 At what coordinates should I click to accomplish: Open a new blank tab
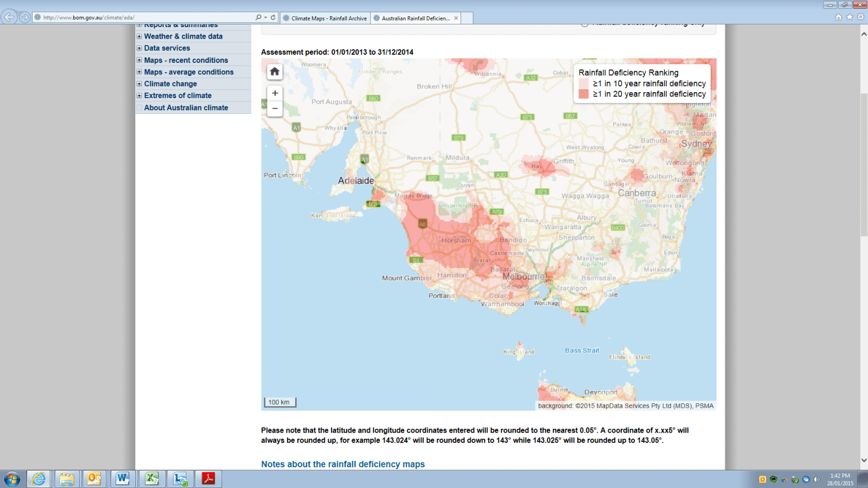pyautogui.click(x=467, y=18)
